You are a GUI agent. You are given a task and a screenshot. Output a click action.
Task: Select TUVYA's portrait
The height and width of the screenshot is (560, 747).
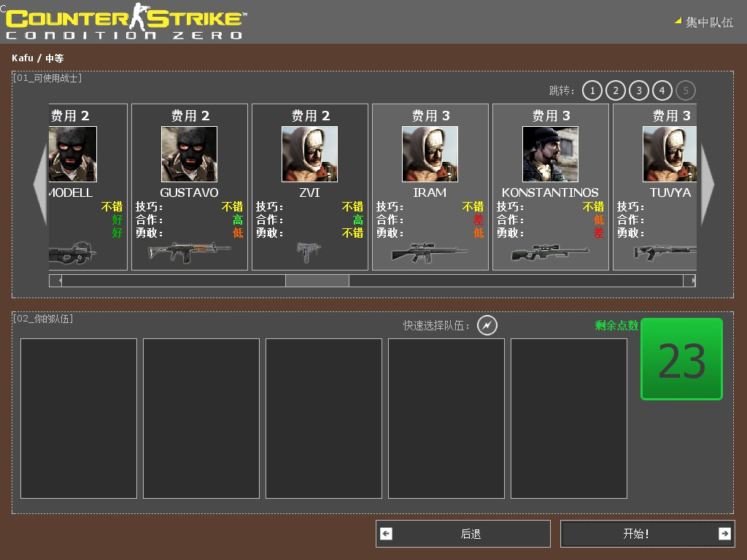pos(670,155)
